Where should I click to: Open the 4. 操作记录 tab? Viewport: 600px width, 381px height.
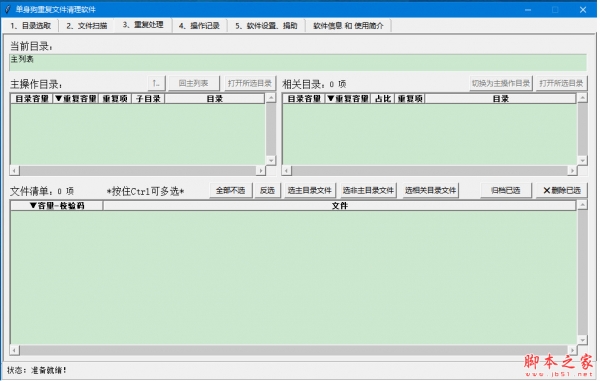pyautogui.click(x=199, y=26)
